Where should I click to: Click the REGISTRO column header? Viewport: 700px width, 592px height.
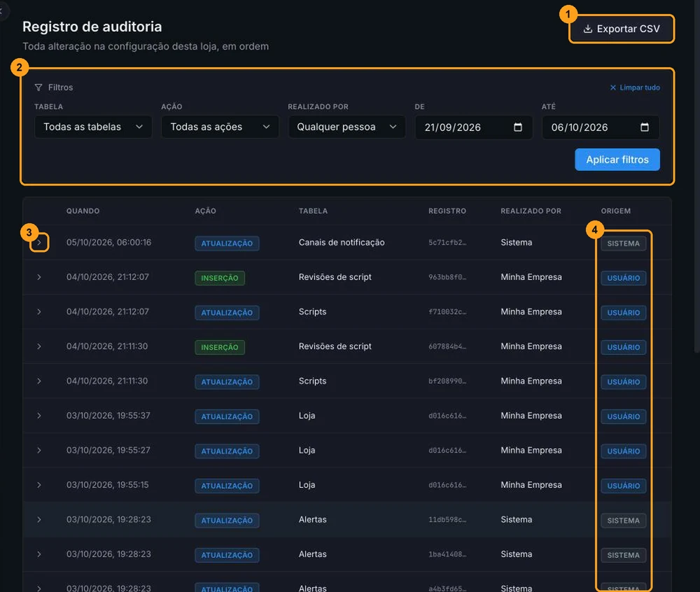pyautogui.click(x=447, y=211)
